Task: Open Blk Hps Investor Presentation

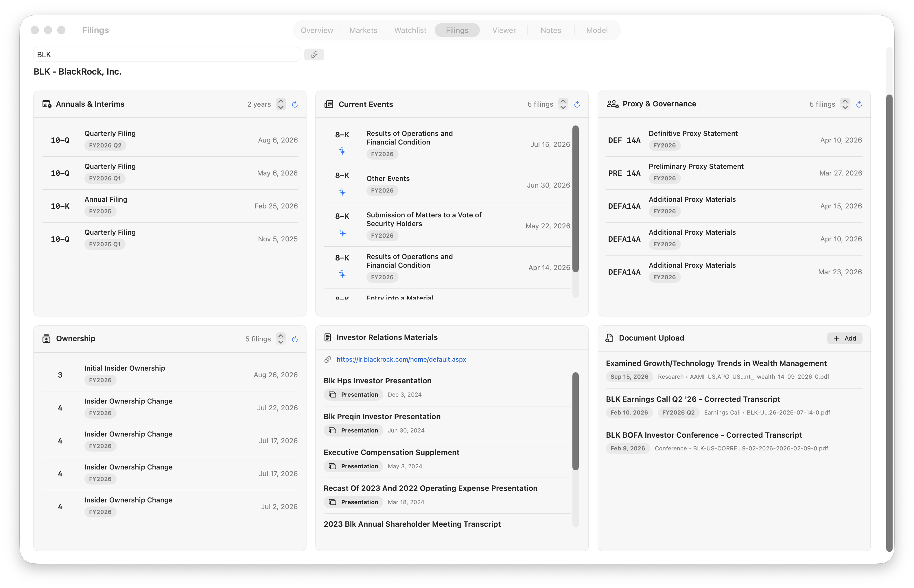Action: pyautogui.click(x=447, y=388)
